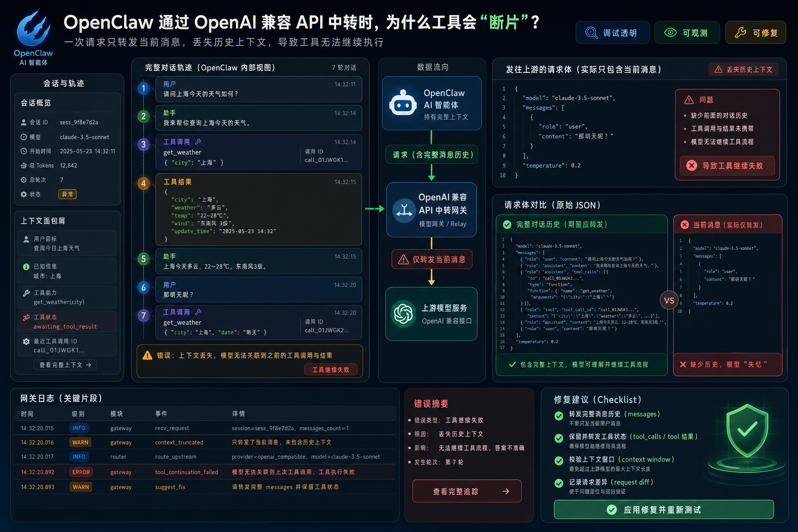Click the wrench icon on step 3 工具调用
Image resolution: width=798 pixels, height=532 pixels.
coord(198,141)
